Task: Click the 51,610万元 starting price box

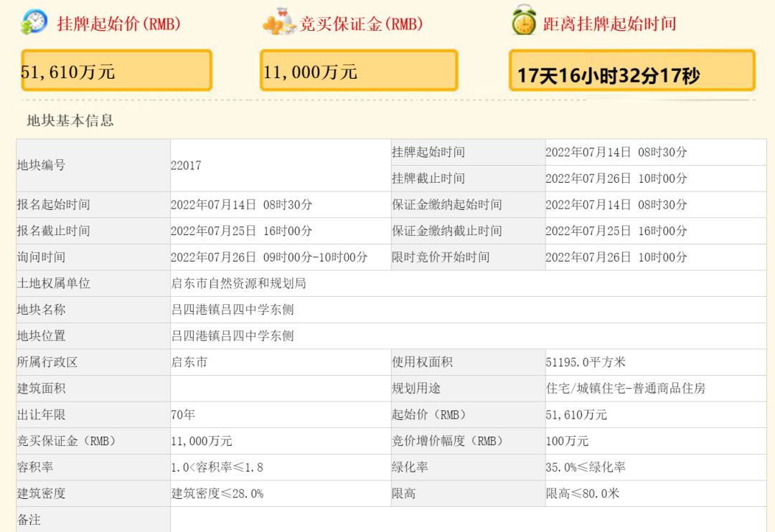Action: (117, 70)
